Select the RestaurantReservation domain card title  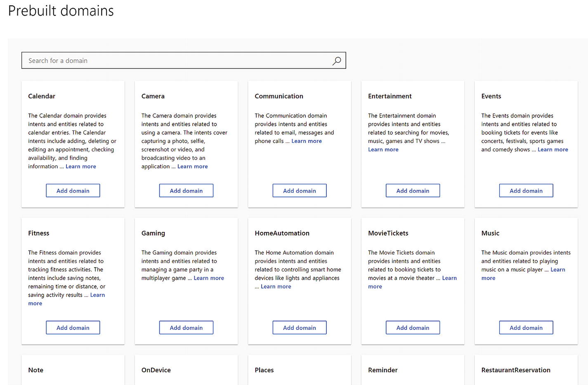click(x=516, y=370)
